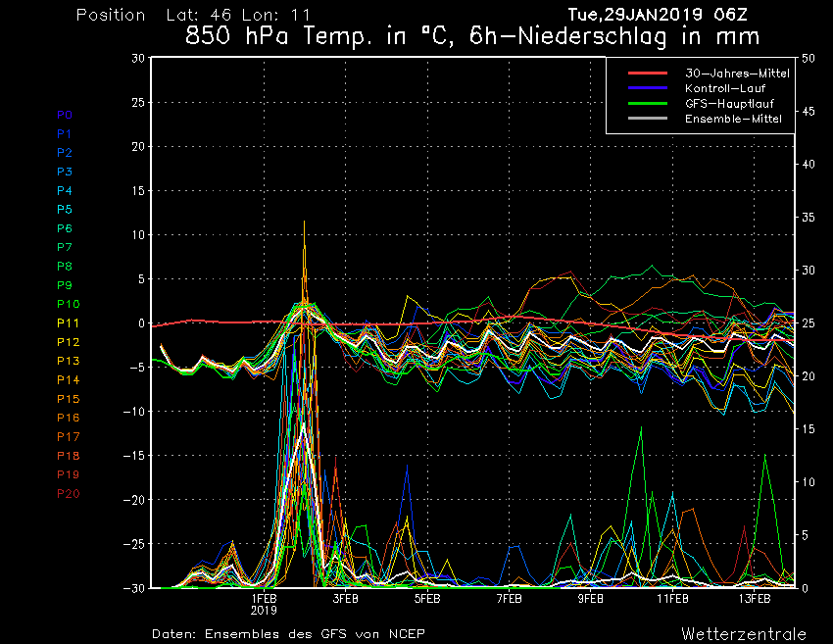Viewport: 833px width, 644px height.
Task: Select the P14 member label
Action: tap(68, 380)
